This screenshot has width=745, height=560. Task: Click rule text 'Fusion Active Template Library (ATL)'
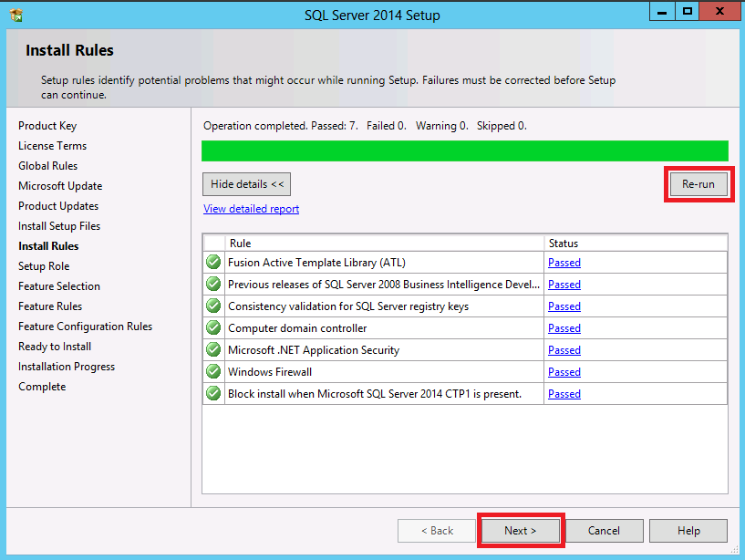pos(317,263)
